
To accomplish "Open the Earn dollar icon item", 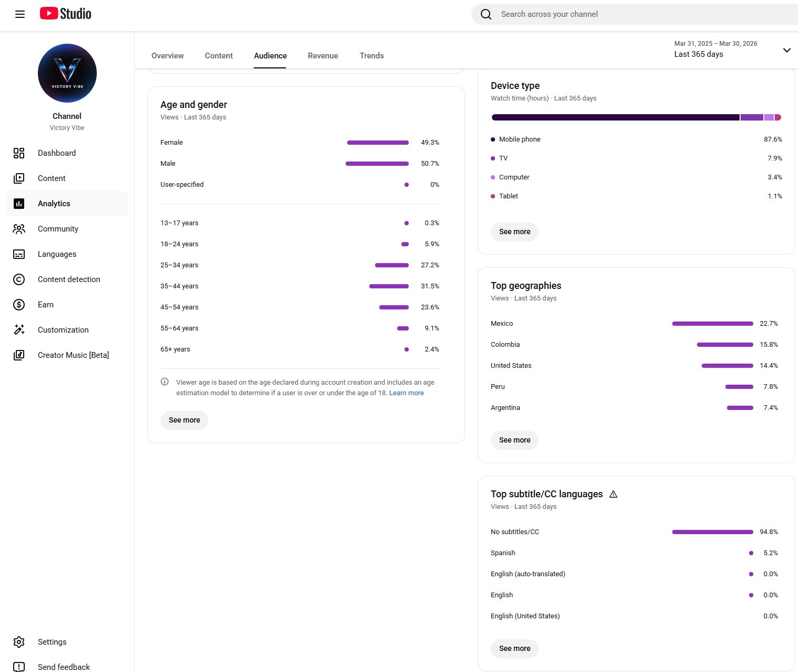I will coord(19,305).
